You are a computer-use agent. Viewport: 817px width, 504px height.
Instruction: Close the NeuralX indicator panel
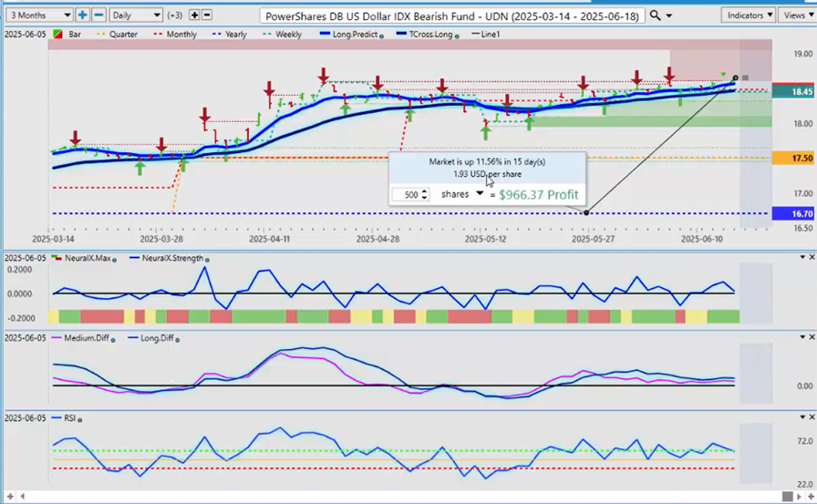812,257
